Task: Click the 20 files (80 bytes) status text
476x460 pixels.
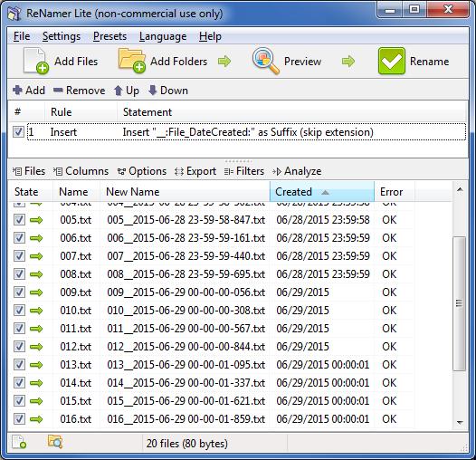Action: [187, 444]
